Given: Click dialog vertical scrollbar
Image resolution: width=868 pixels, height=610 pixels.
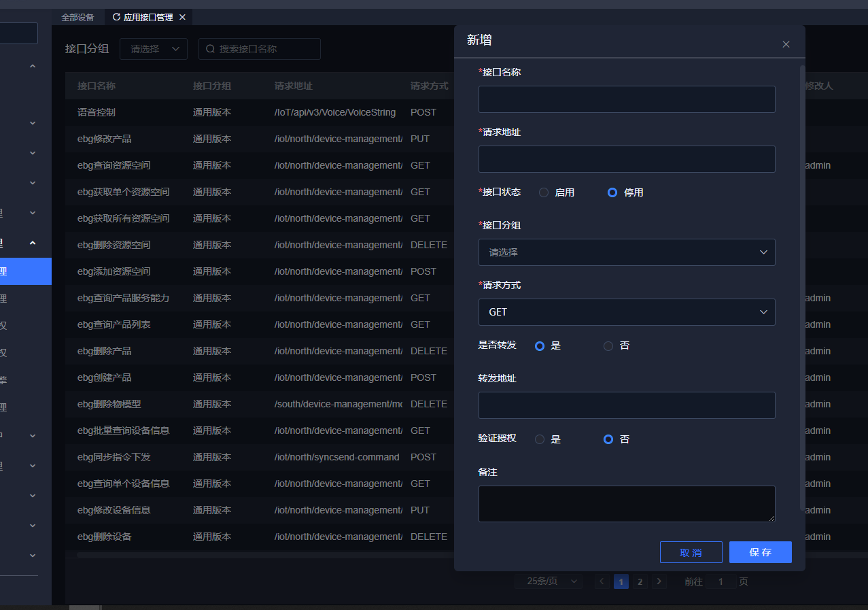Looking at the screenshot, I should coord(803,289).
